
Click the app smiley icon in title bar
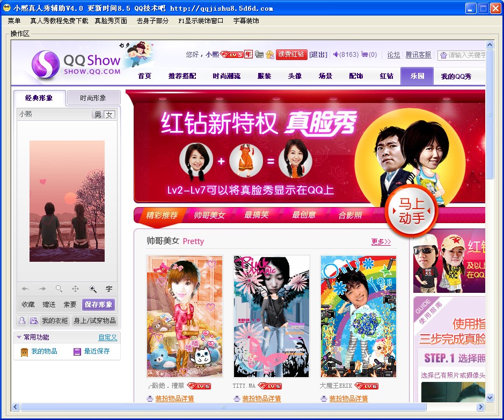click(7, 8)
